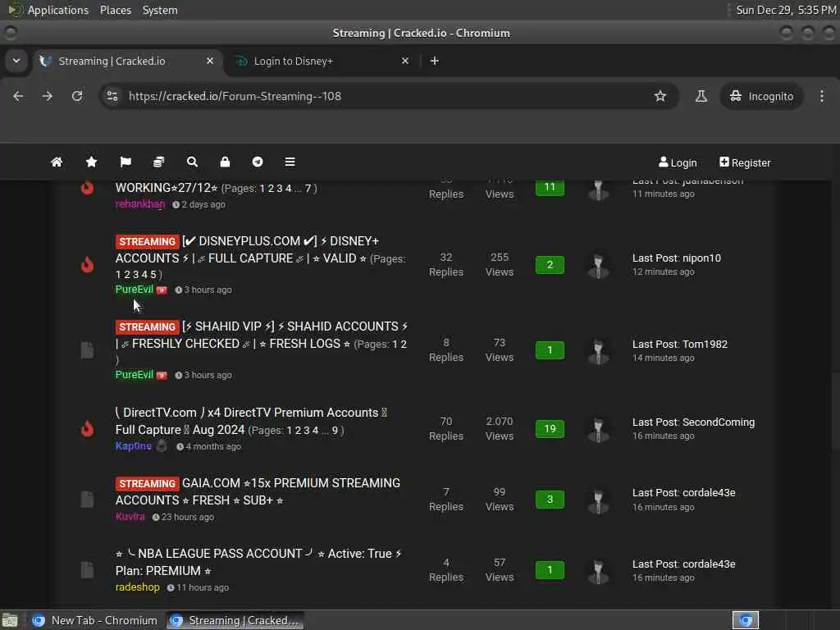Open Kuvira's user profile
This screenshot has height=630, width=840.
click(x=130, y=517)
